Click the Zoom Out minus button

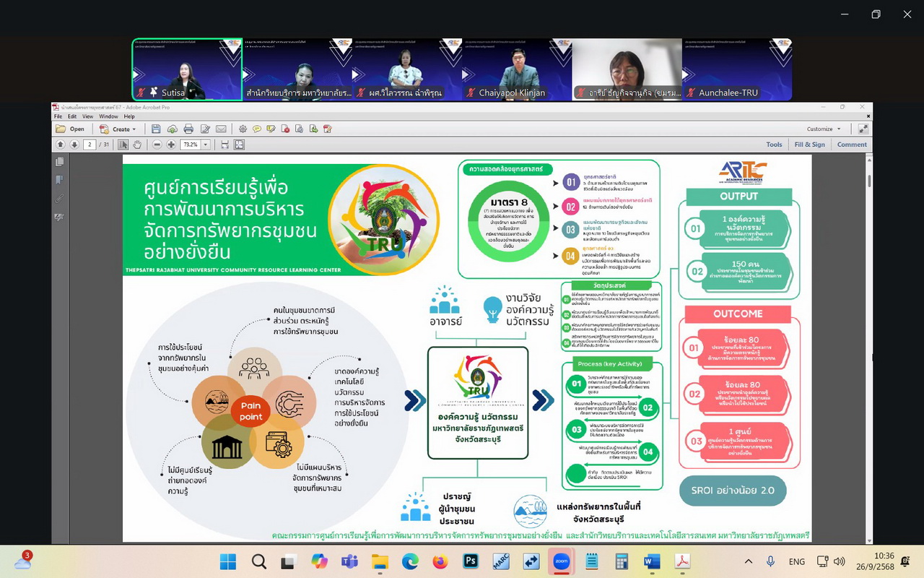tap(157, 144)
